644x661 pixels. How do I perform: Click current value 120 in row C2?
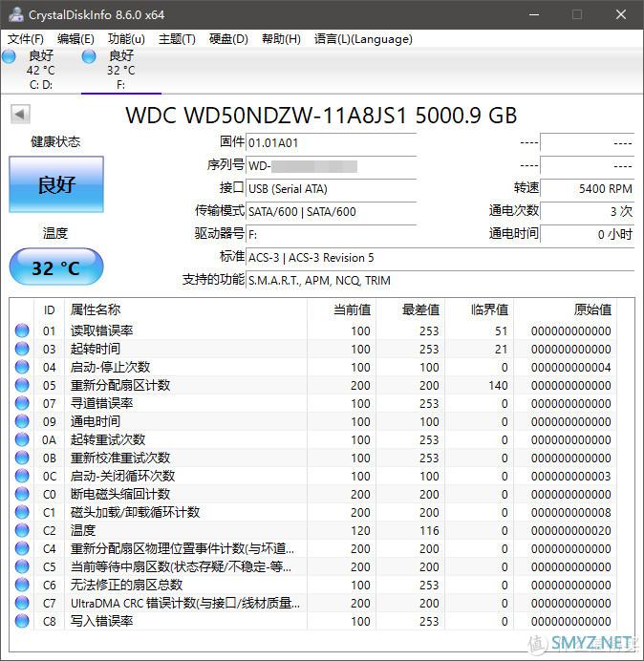coord(360,530)
